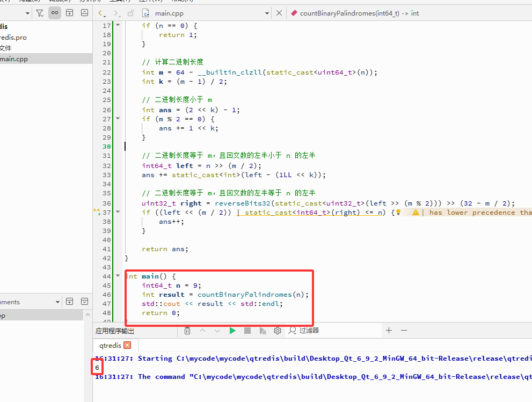Click the program output value 6

(97, 368)
